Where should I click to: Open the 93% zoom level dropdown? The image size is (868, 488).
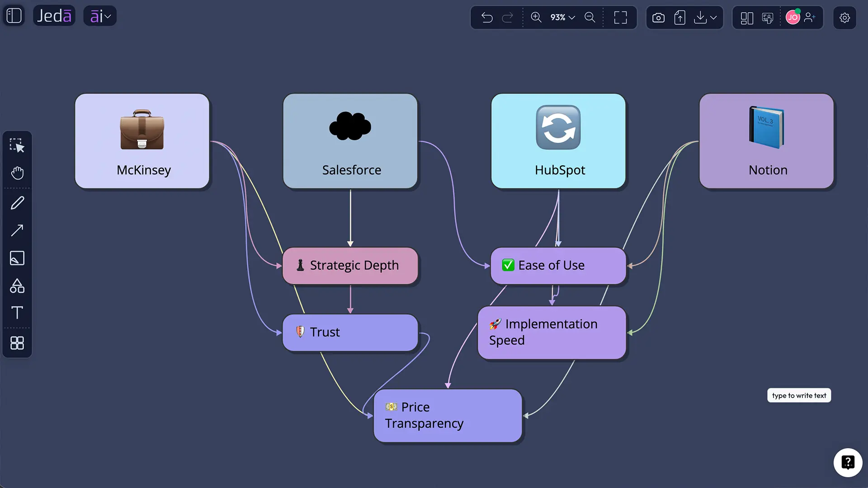pos(562,17)
